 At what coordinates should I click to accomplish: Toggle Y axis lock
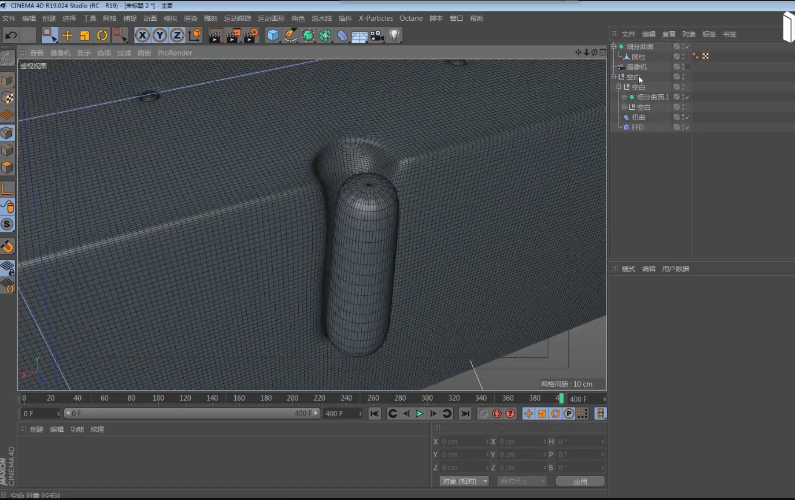pyautogui.click(x=159, y=35)
